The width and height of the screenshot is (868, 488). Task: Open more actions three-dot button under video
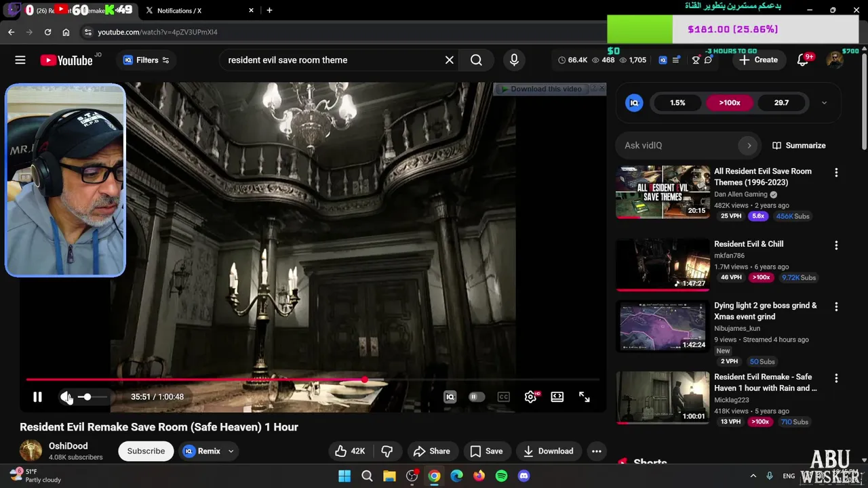click(x=596, y=451)
